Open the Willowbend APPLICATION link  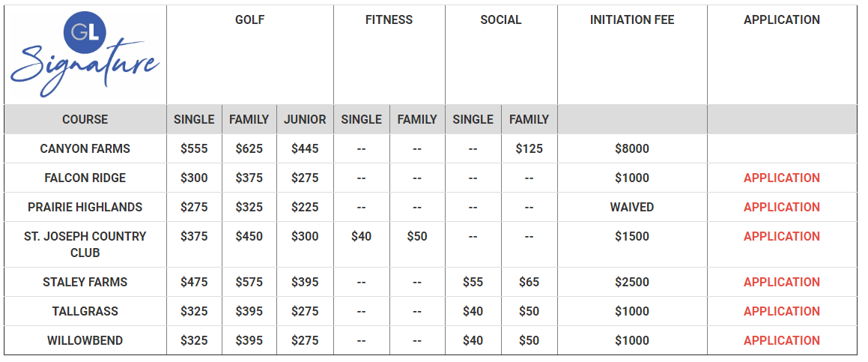coord(782,340)
